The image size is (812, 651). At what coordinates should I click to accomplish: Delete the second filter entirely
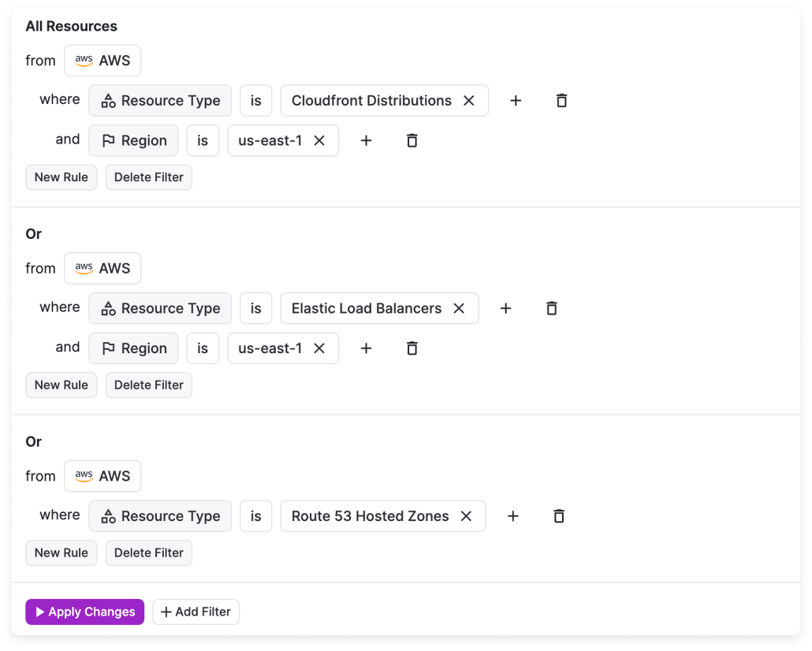148,385
